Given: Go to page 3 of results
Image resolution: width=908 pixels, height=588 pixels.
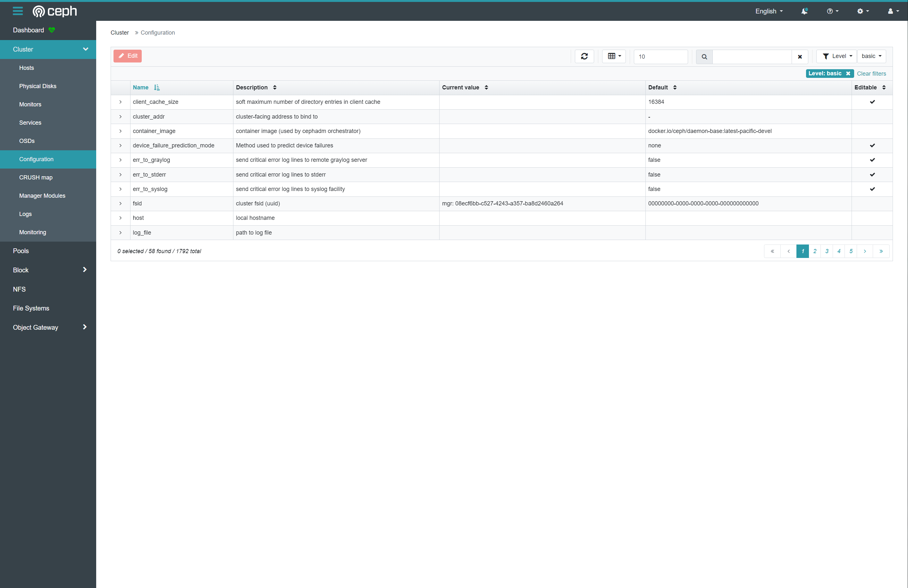Looking at the screenshot, I should point(827,251).
